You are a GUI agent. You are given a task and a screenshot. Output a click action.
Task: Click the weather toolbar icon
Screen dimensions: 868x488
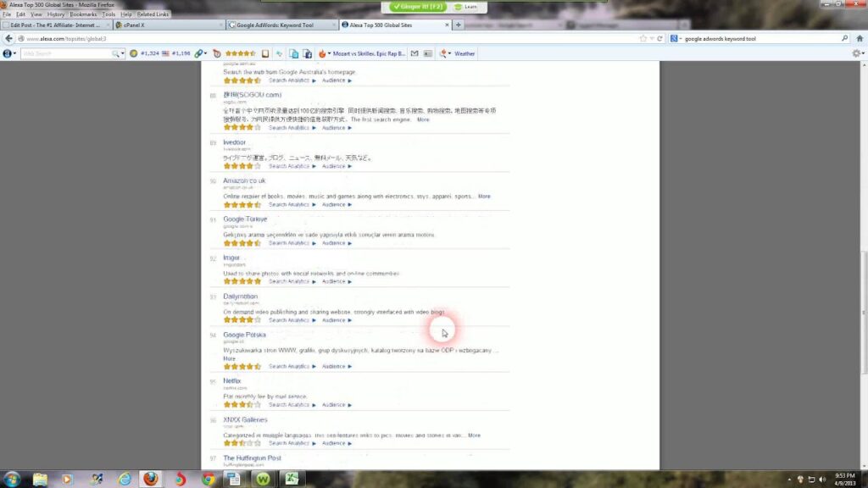click(442, 53)
